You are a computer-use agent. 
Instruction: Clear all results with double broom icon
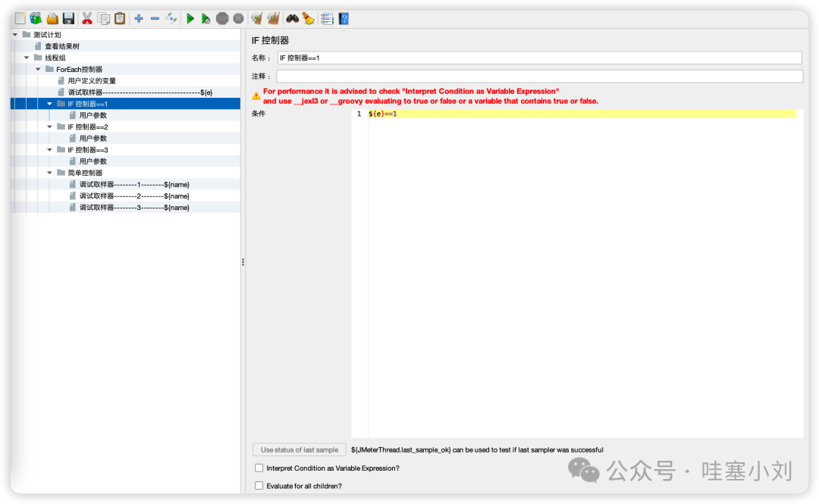point(273,19)
